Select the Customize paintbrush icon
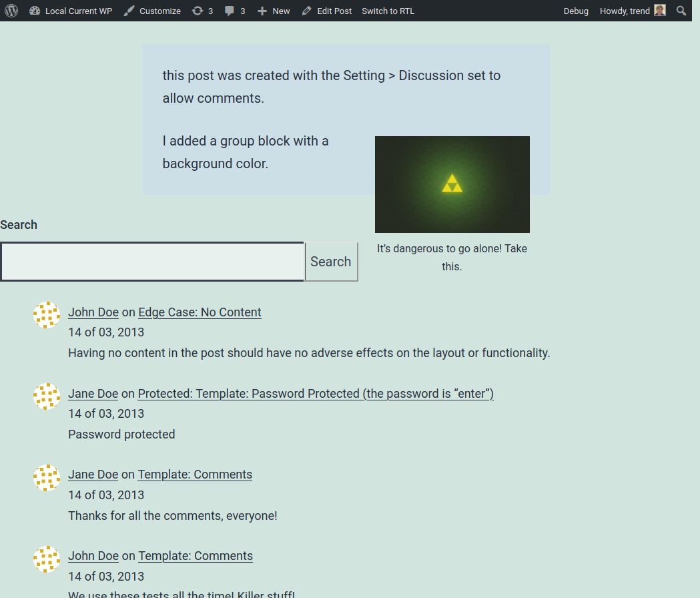 click(x=128, y=11)
